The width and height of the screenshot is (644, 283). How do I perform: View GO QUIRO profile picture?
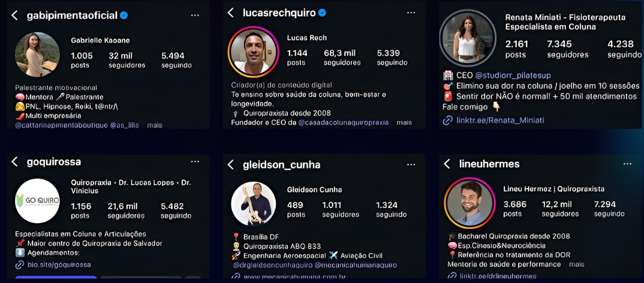pyautogui.click(x=37, y=201)
